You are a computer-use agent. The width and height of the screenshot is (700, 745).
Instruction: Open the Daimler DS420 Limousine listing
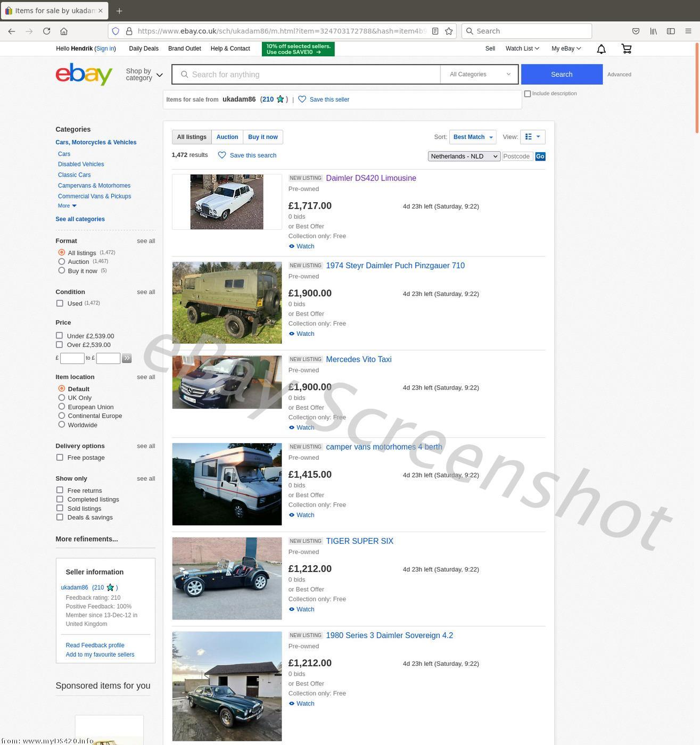[370, 178]
